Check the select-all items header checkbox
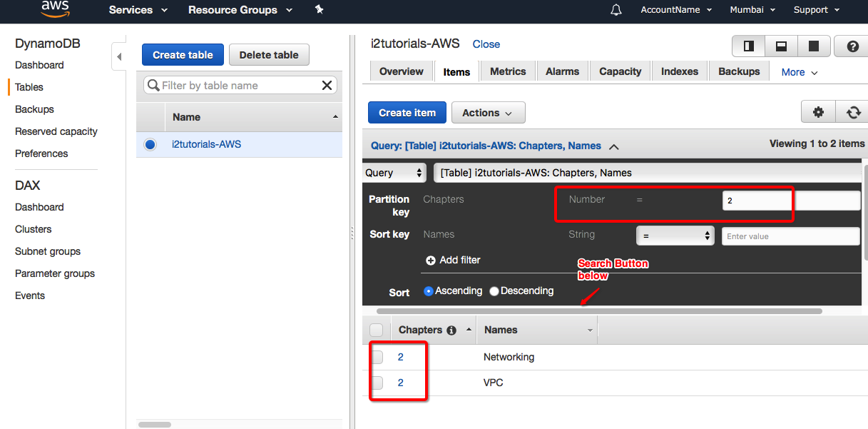 coord(377,330)
